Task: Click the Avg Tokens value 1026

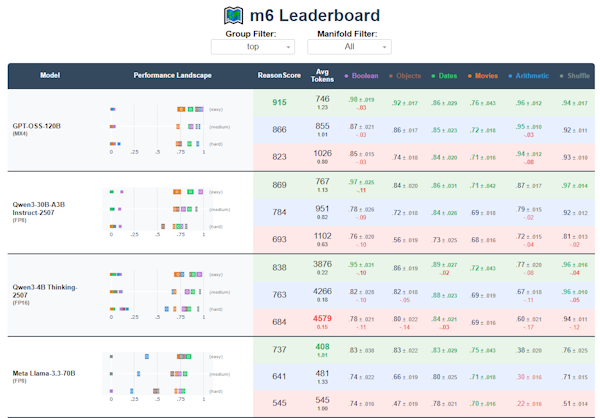Action: pos(322,153)
